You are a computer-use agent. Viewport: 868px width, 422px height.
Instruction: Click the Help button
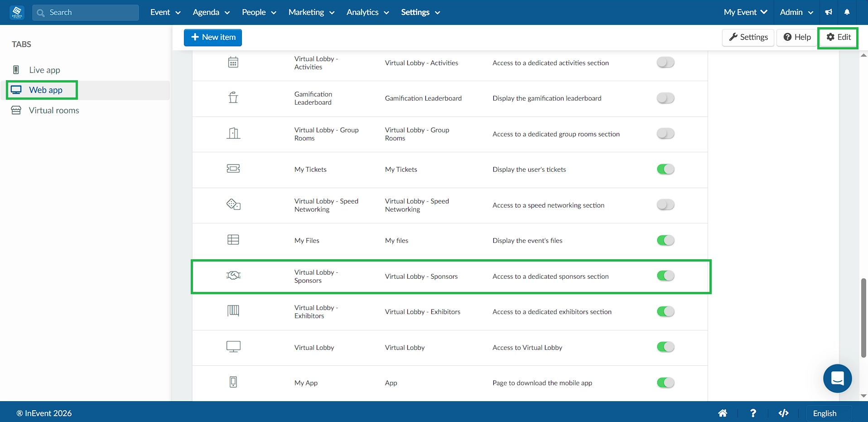tap(797, 37)
